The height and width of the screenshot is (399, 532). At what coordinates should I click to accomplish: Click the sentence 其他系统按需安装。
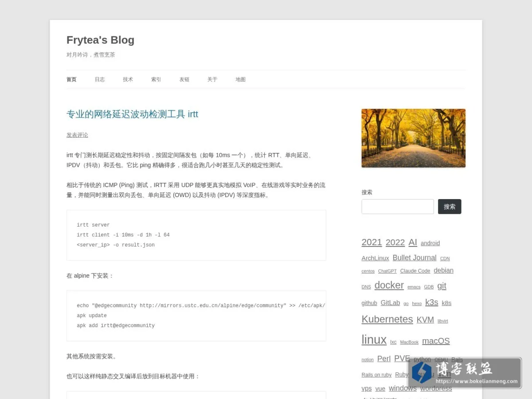[x=92, y=356]
